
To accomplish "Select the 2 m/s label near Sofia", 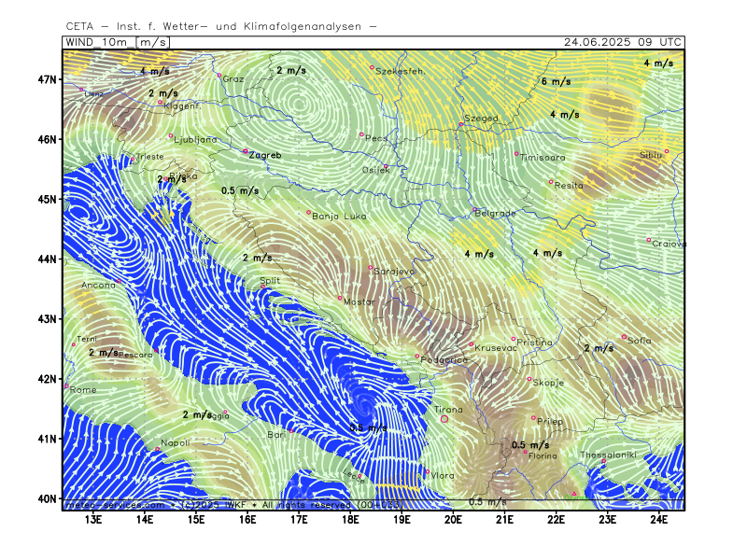I will point(599,348).
